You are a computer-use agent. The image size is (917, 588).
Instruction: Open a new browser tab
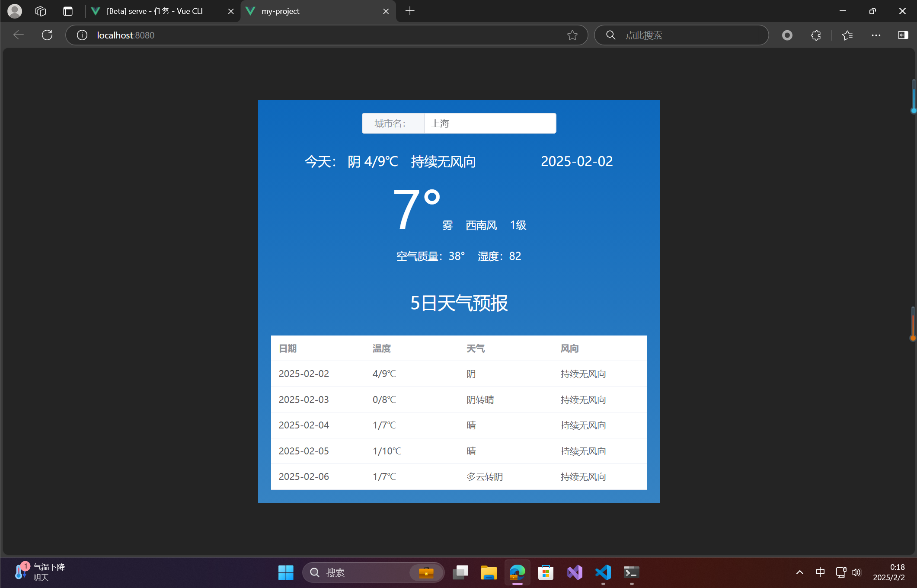pos(409,11)
